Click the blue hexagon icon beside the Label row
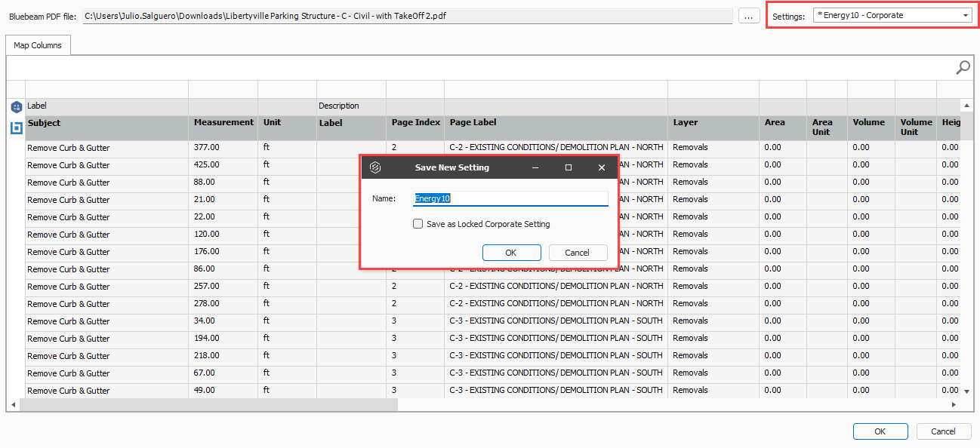 (16, 107)
